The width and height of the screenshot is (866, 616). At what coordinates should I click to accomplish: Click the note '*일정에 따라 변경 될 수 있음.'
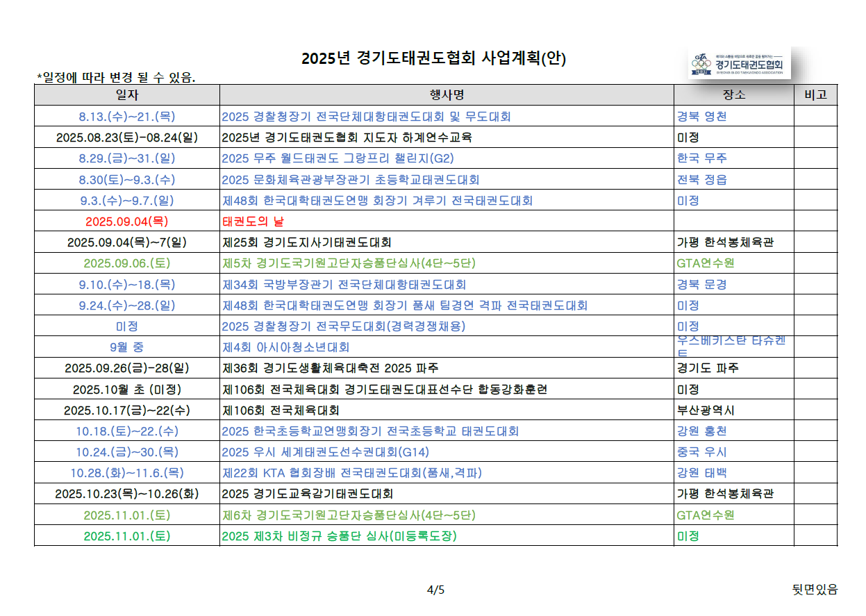[116, 76]
